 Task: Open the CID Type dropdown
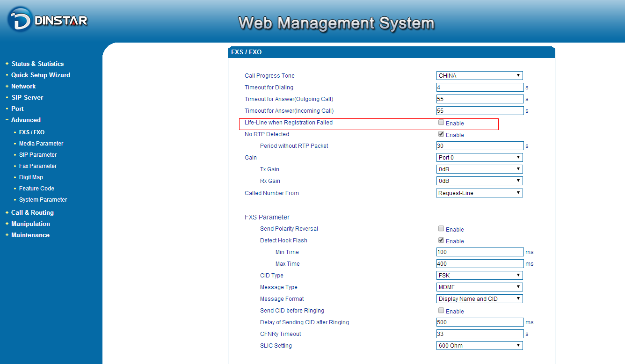coord(479,276)
